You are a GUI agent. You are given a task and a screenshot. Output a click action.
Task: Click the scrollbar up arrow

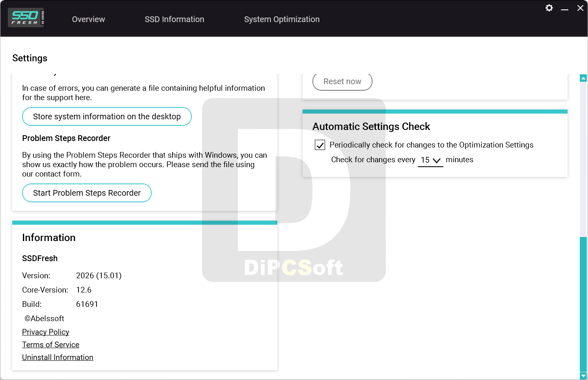click(x=584, y=78)
